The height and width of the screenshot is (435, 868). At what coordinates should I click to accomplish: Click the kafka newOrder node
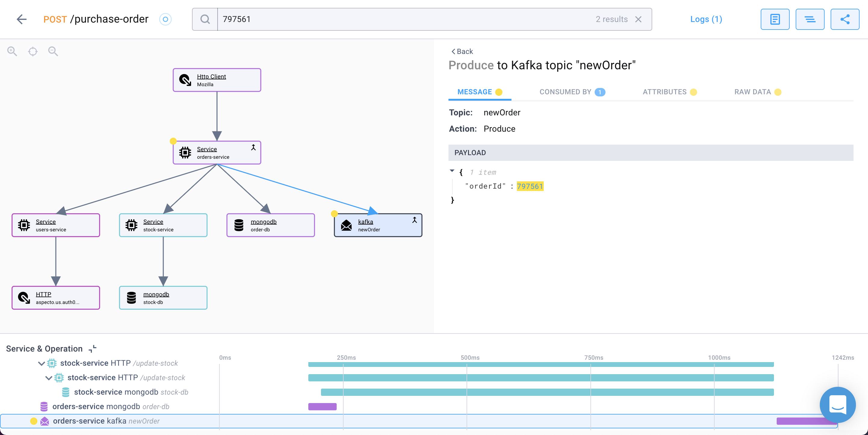tap(377, 225)
